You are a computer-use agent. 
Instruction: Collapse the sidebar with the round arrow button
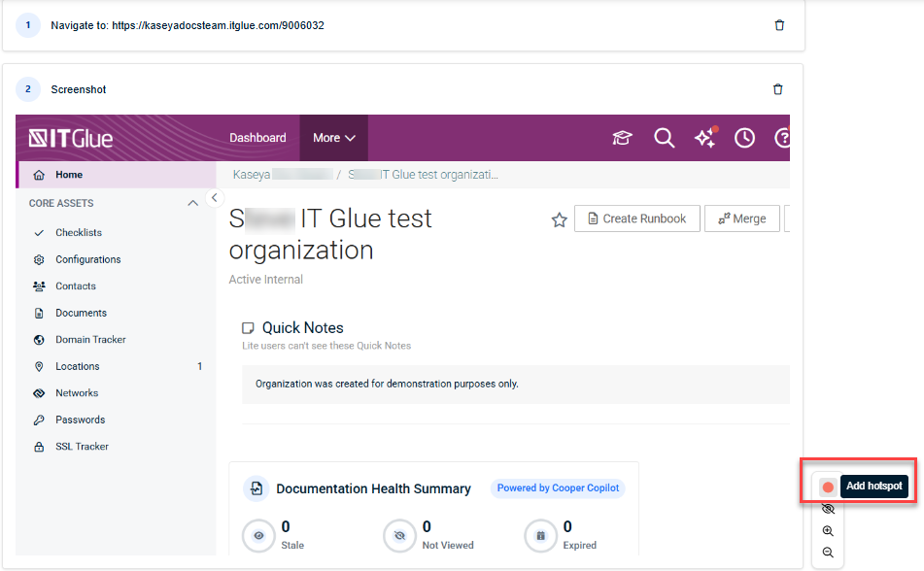pos(215,198)
